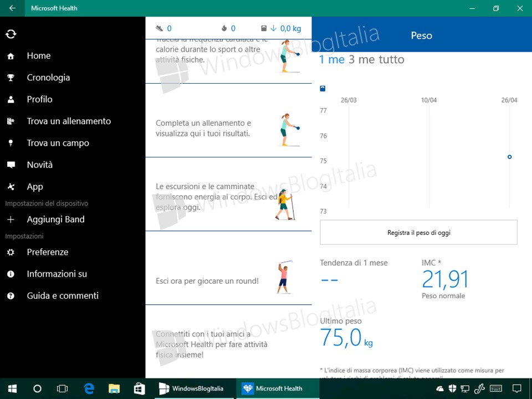This screenshot has height=399, width=532.
Task: Open the Action Center notification icon
Action: [516, 388]
